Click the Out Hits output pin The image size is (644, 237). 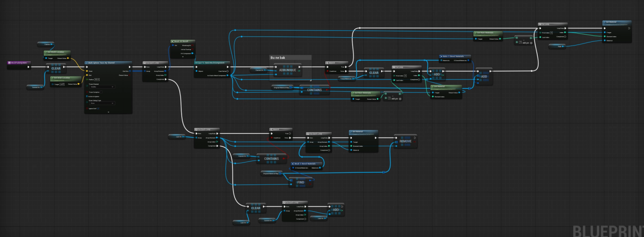(x=130, y=71)
